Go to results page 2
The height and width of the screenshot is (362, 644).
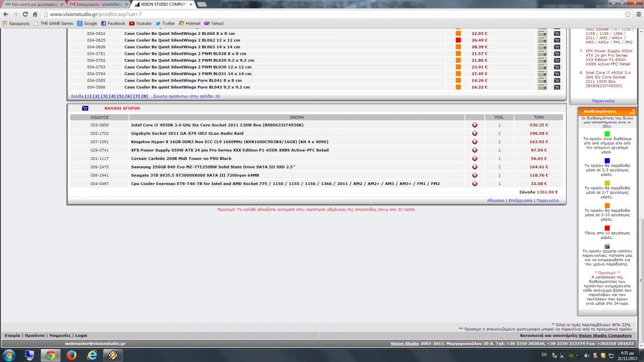point(96,96)
